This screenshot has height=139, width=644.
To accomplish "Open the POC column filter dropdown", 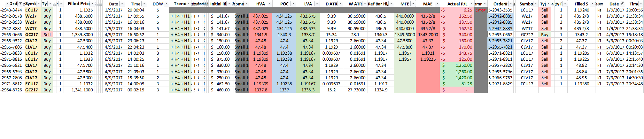I will pos(293,4).
